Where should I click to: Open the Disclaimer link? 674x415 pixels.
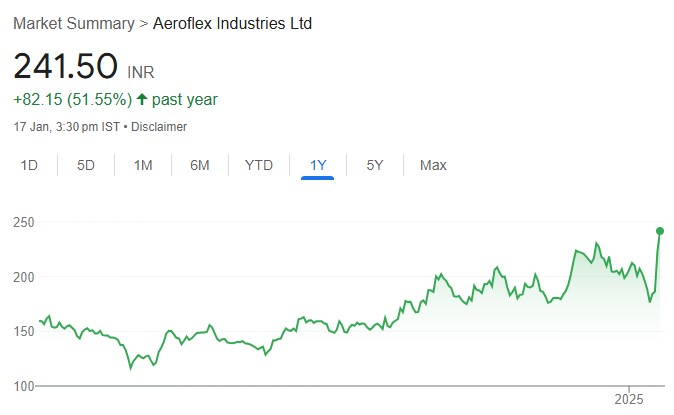[x=160, y=127]
